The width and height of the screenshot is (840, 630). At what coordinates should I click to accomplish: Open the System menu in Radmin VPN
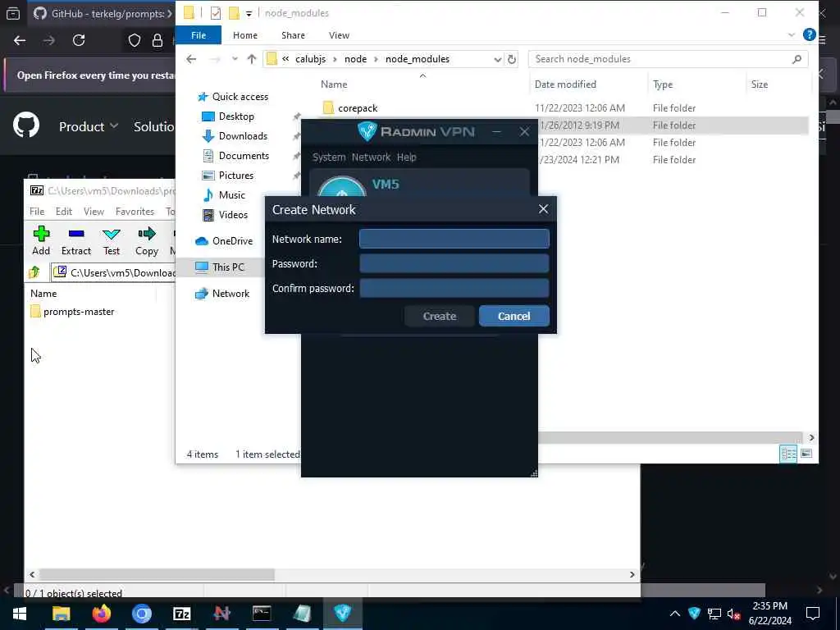click(x=328, y=157)
